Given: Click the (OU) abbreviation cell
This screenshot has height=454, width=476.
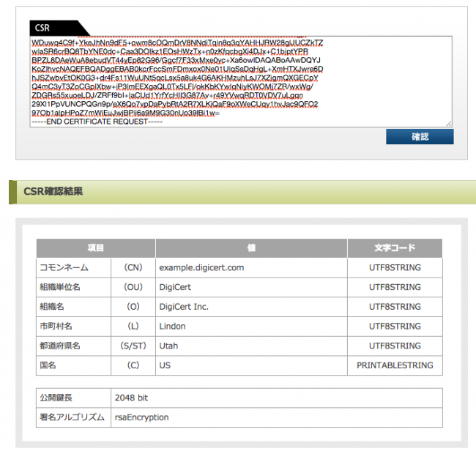Looking at the screenshot, I should pos(133,287).
